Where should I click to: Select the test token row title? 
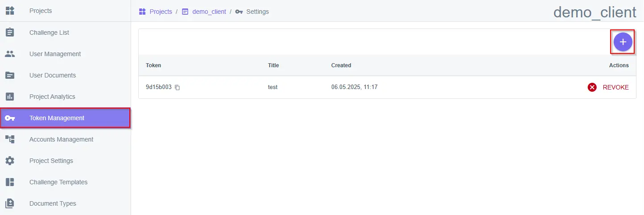coord(272,87)
